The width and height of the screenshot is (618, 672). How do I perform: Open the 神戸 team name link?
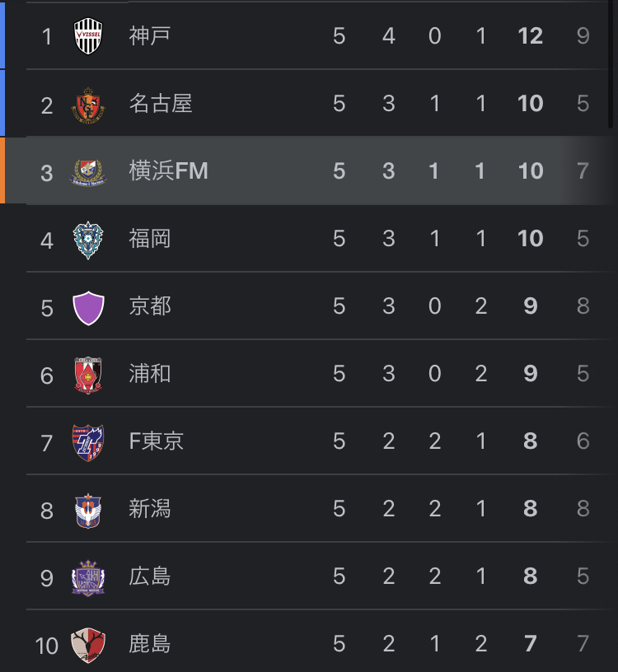pos(150,35)
